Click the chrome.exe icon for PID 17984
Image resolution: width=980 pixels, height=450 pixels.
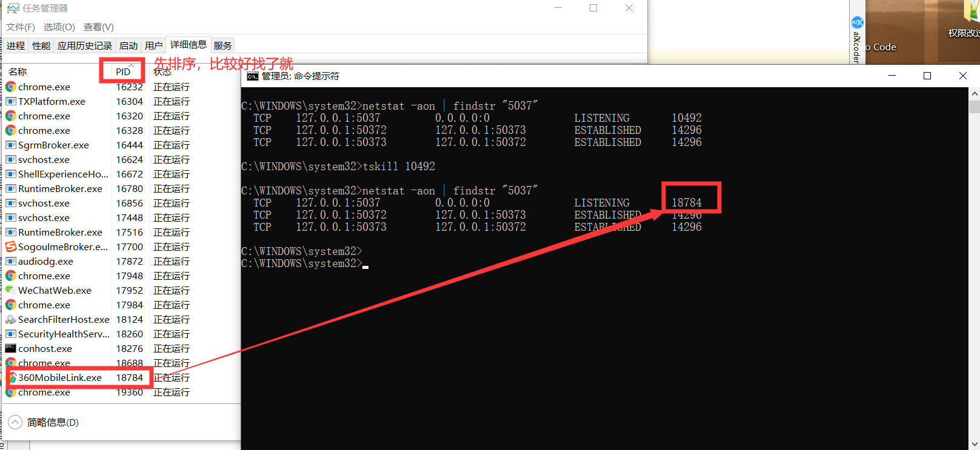click(x=11, y=305)
